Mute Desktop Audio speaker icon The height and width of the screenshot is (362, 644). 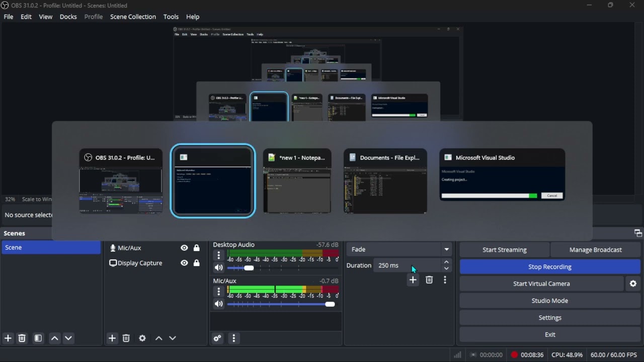[x=219, y=268]
